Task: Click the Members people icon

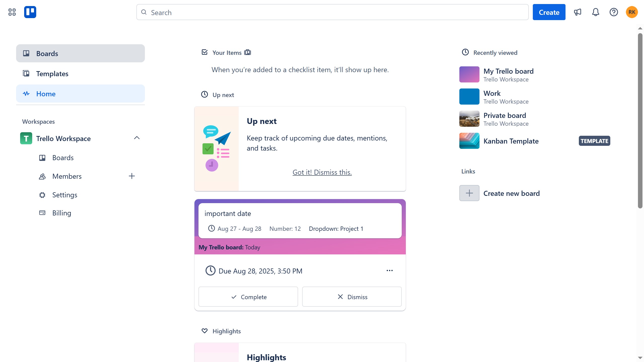Action: click(42, 176)
